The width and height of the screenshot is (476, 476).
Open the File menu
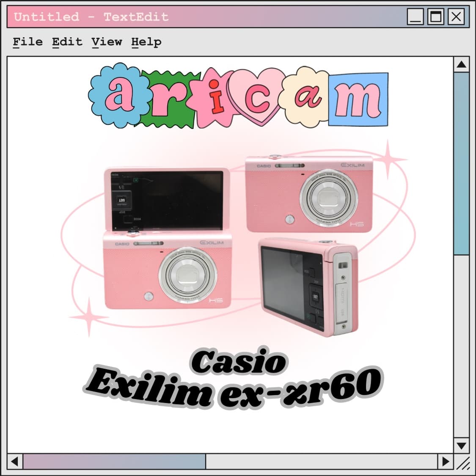[27, 41]
